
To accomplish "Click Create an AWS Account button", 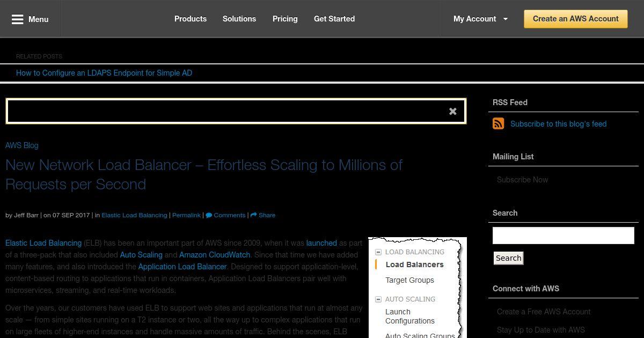I will (x=576, y=19).
